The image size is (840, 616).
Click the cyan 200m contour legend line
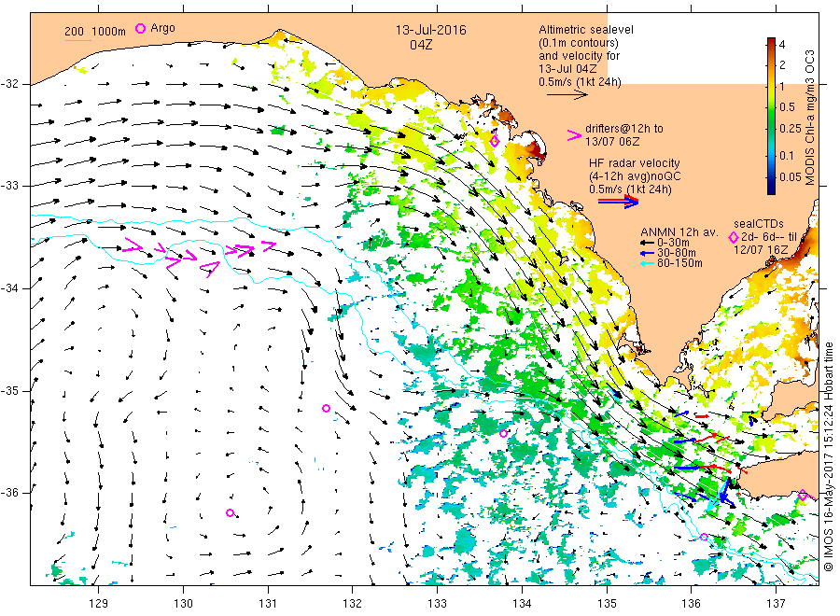(77, 39)
